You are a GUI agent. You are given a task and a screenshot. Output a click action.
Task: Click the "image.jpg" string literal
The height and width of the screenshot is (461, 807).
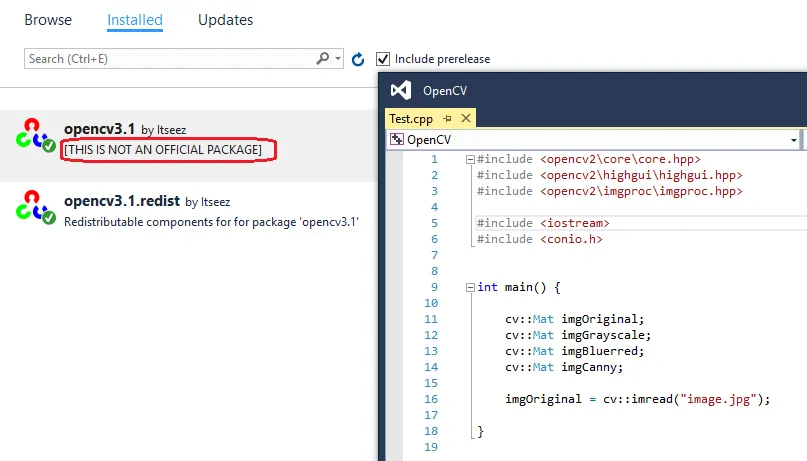[x=718, y=399]
